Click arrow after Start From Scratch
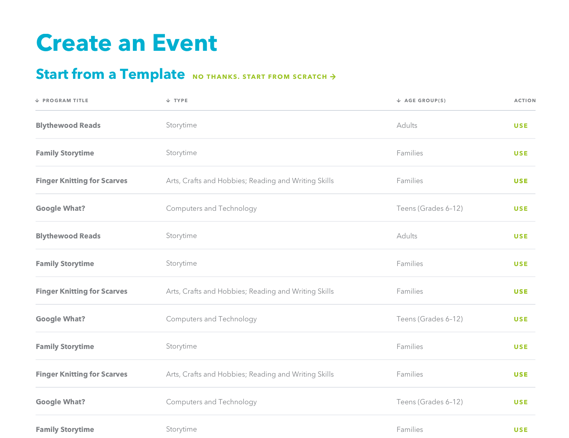The height and width of the screenshot is (438, 569). (333, 77)
